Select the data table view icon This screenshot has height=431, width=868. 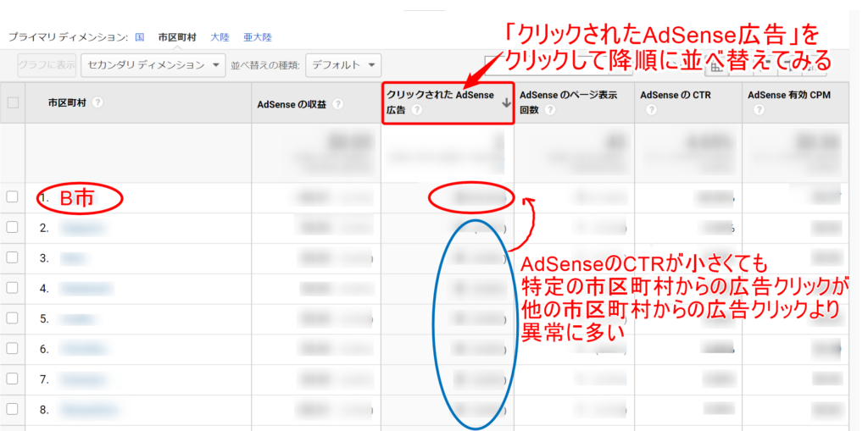[717, 66]
